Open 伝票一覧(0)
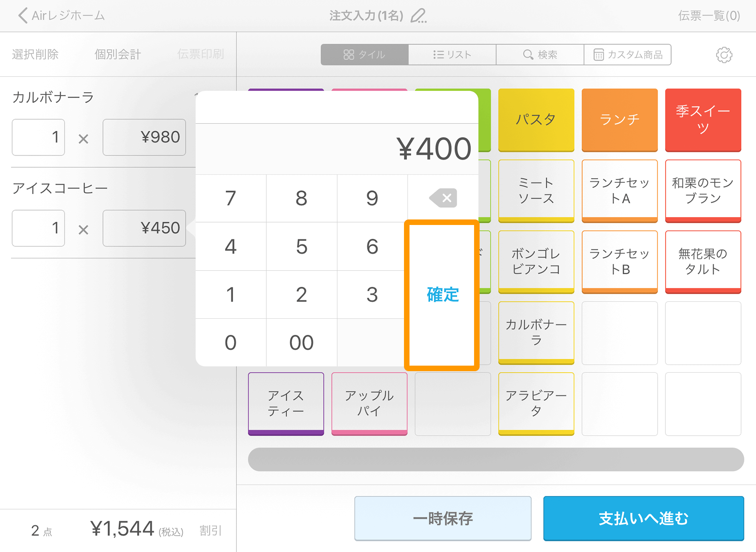 click(709, 16)
